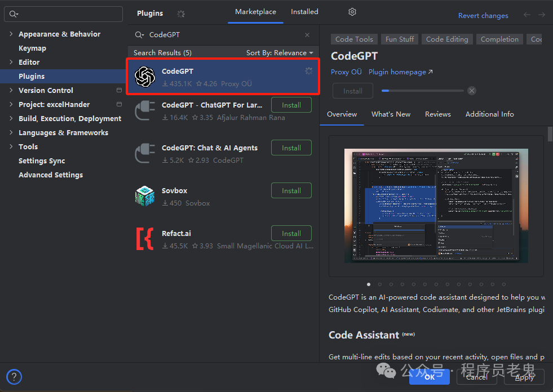Image resolution: width=553 pixels, height=392 pixels.
Task: Expand the Version Control settings group
Action: pyautogui.click(x=11, y=90)
